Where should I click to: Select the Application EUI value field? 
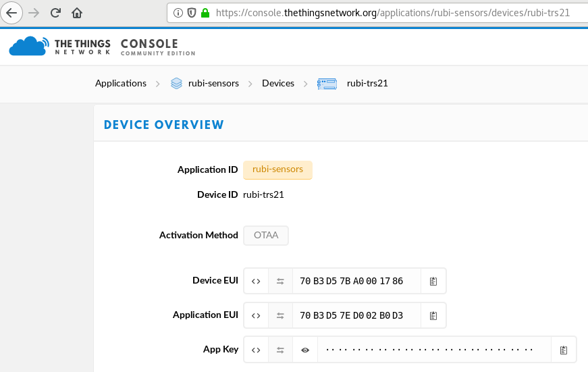point(356,316)
